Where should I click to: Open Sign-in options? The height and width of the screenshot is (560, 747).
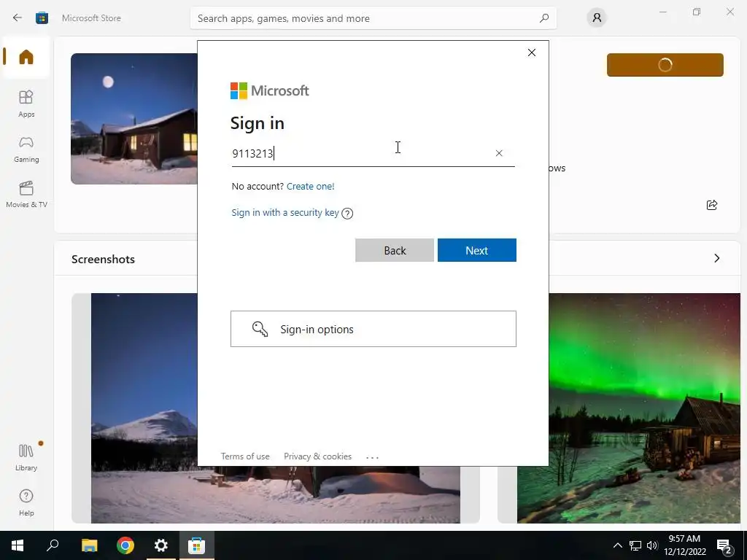(x=373, y=329)
